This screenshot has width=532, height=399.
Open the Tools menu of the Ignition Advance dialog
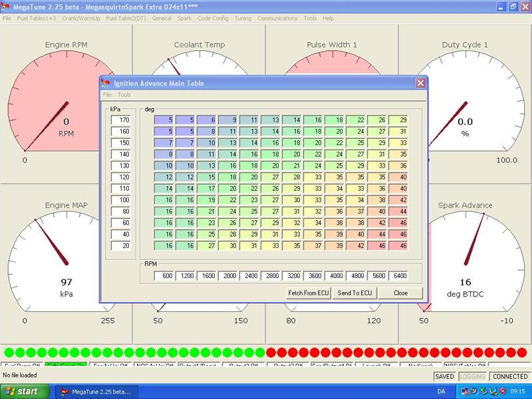(124, 94)
